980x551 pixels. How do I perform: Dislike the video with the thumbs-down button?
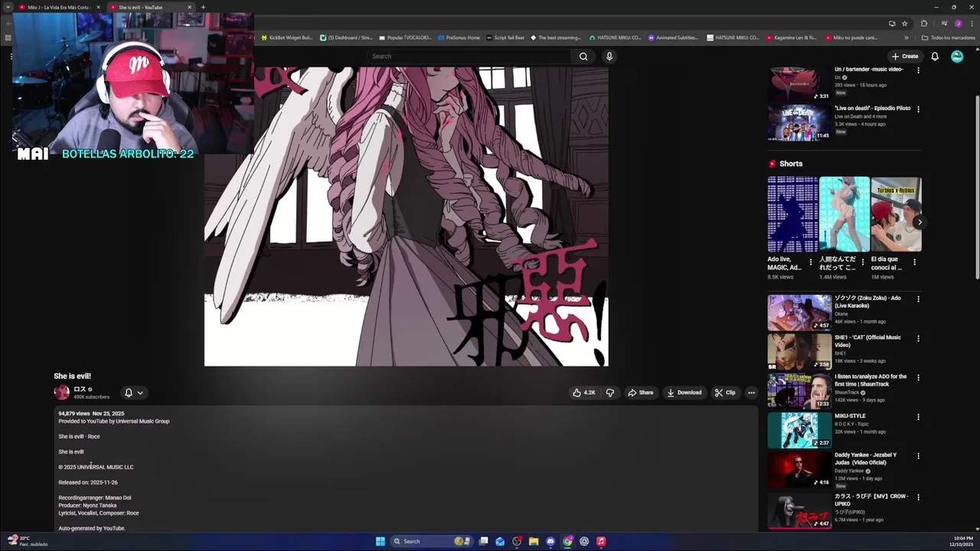tap(610, 393)
